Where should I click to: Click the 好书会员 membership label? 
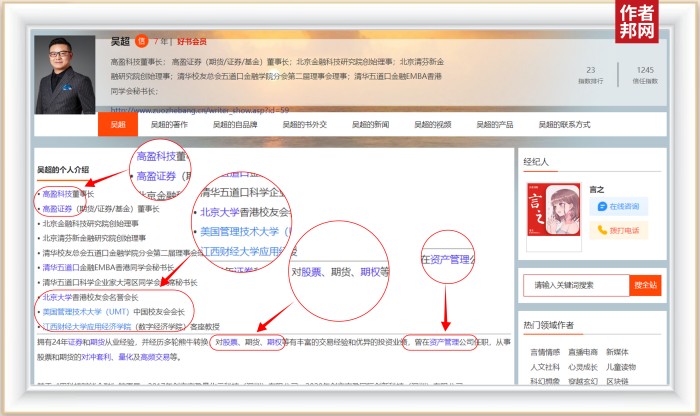(191, 42)
